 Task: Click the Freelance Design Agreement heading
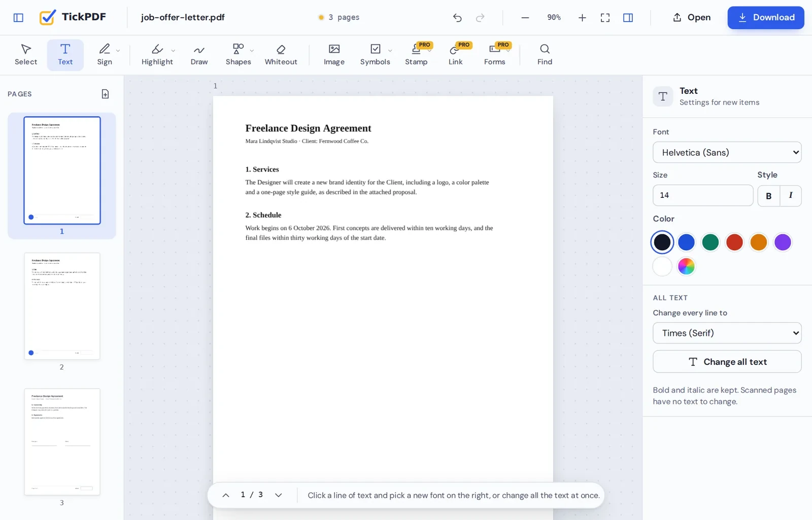point(308,128)
